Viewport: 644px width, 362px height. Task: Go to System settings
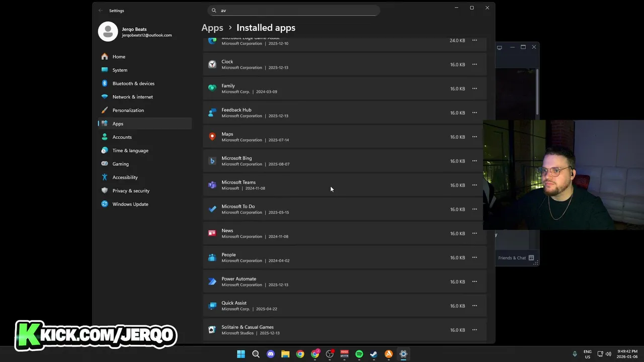[145, 70]
